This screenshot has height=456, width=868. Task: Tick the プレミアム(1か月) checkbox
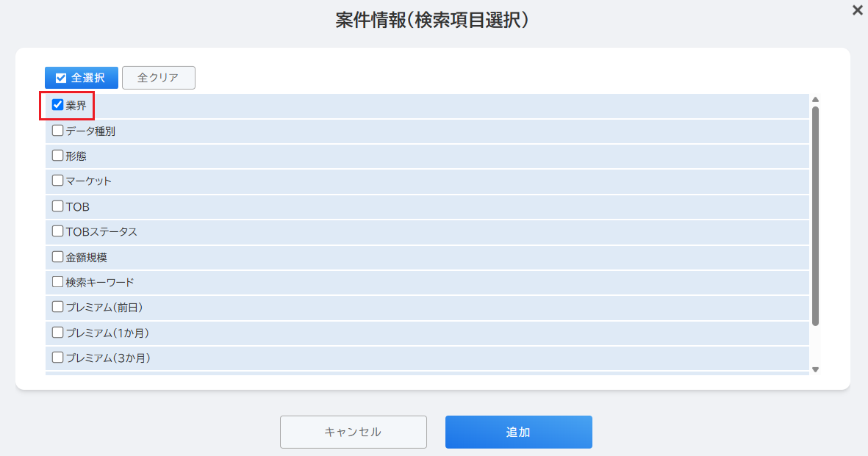[x=57, y=332]
